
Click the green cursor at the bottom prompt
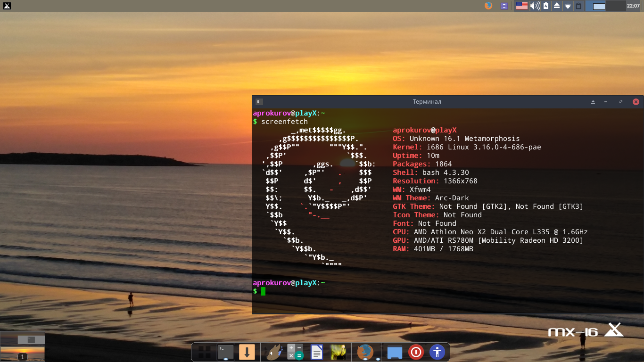coord(264,291)
